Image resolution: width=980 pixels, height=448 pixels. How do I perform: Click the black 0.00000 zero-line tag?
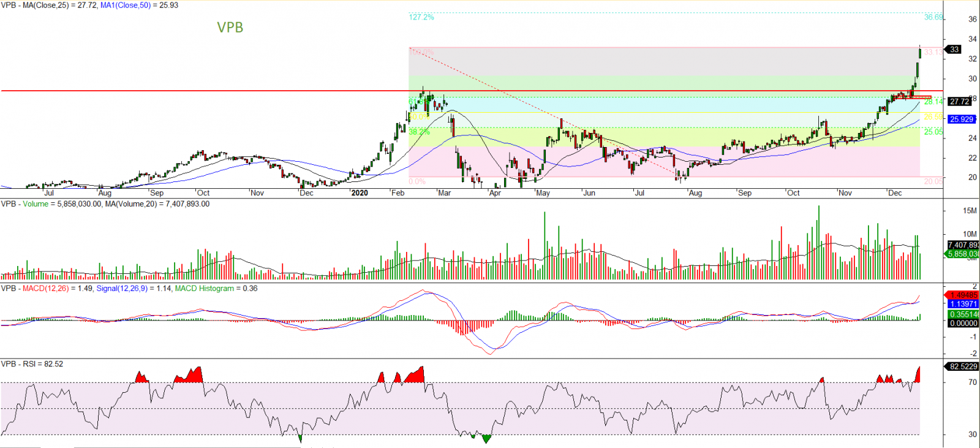pyautogui.click(x=963, y=323)
